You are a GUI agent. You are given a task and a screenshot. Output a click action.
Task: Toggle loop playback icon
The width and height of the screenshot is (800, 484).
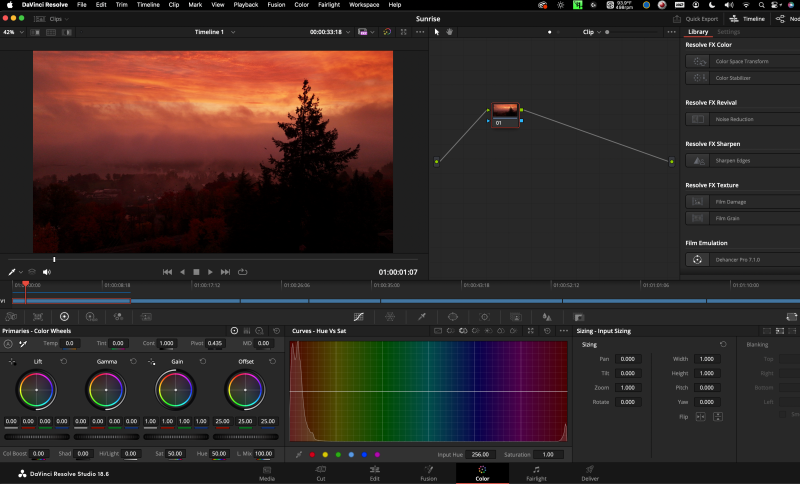pyautogui.click(x=242, y=272)
